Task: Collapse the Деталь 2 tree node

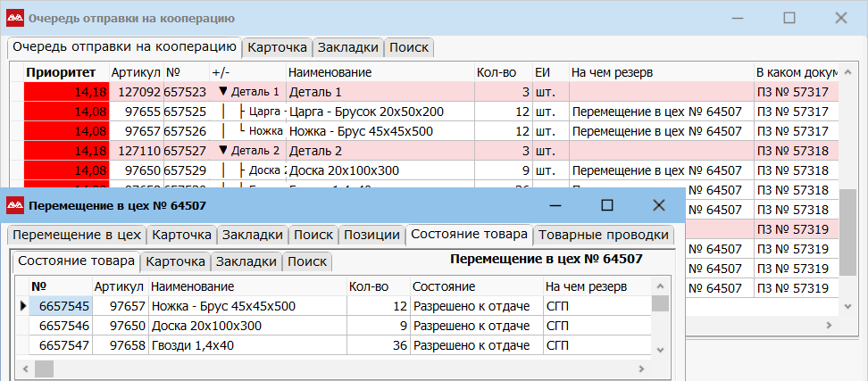Action: (x=222, y=151)
